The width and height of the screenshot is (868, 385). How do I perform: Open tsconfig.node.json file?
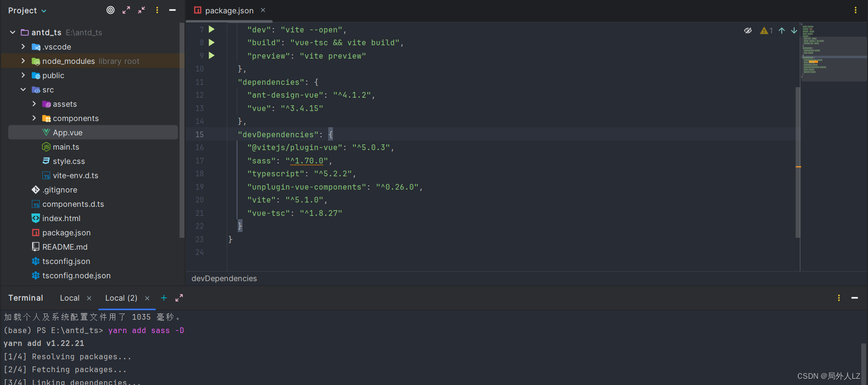click(x=76, y=275)
